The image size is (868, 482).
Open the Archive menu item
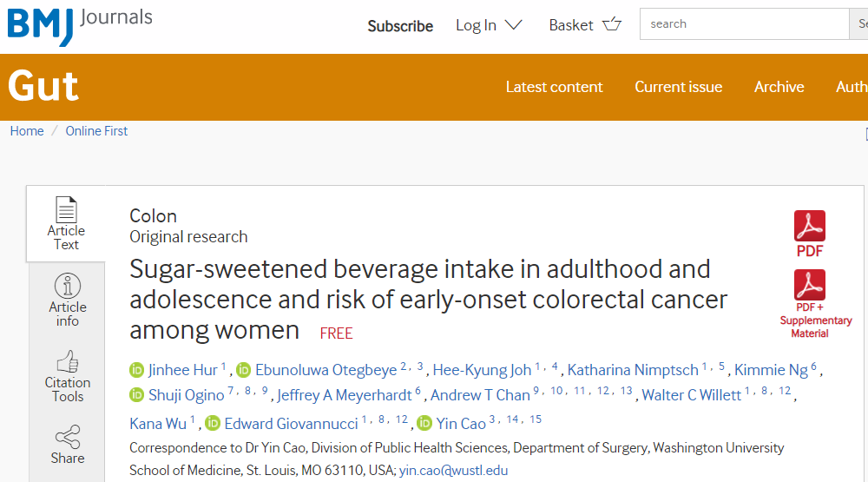coord(779,87)
